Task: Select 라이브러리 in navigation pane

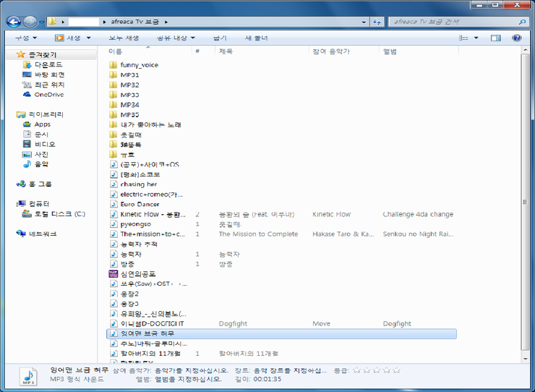Action: click(x=40, y=114)
